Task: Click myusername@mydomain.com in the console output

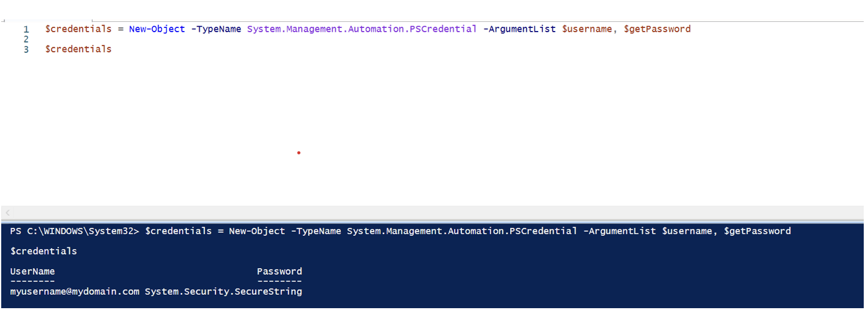Action: click(x=75, y=292)
